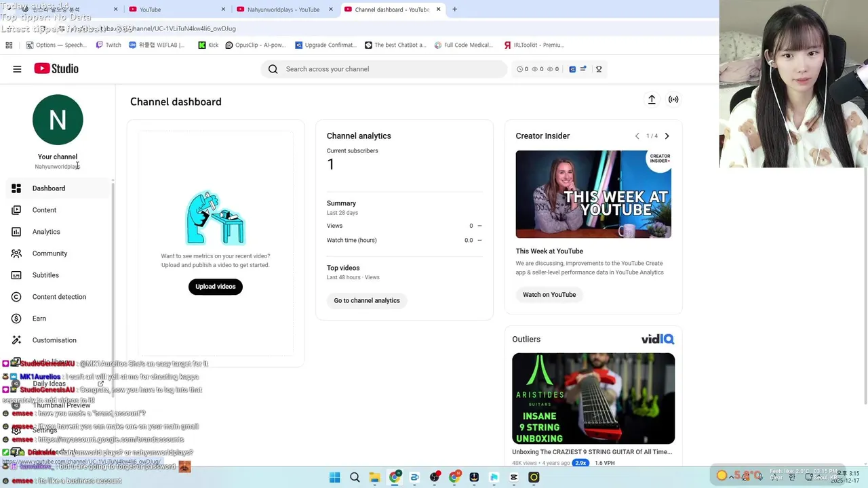Image resolution: width=868 pixels, height=488 pixels.
Task: Click the Customisation wand icon in sidebar
Action: click(16, 340)
